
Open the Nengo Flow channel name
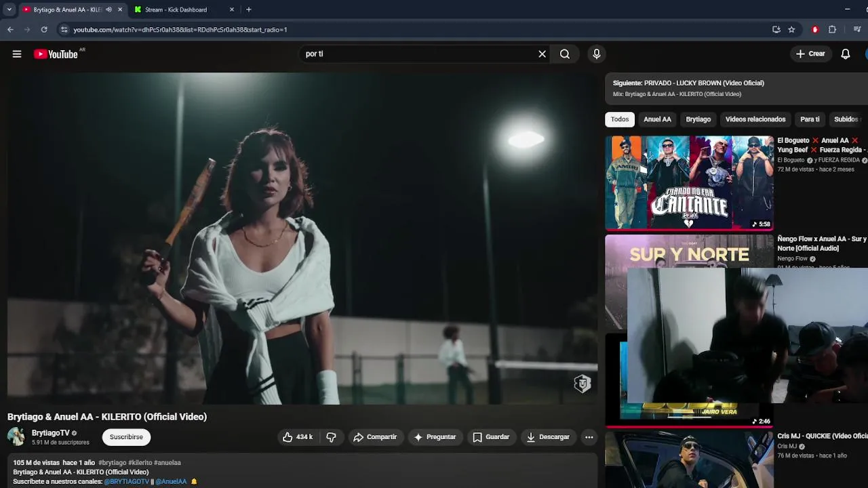[792, 259]
